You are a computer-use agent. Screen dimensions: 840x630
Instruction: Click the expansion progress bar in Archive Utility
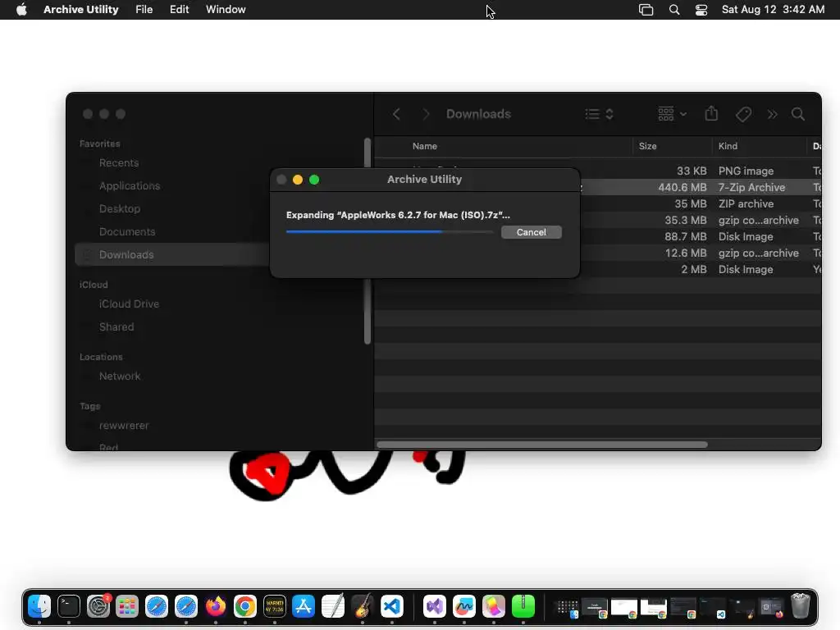click(389, 232)
